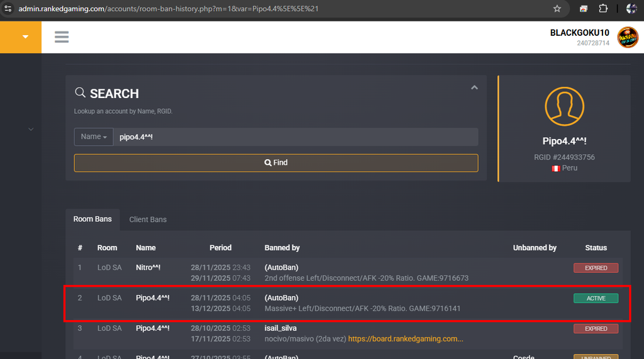Open the BLACKGOKU10 profile avatar
This screenshot has height=359, width=644.
(x=628, y=37)
